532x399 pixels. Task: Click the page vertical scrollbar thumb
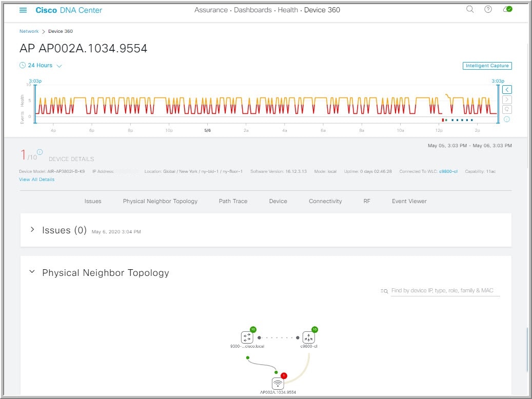coord(527,349)
